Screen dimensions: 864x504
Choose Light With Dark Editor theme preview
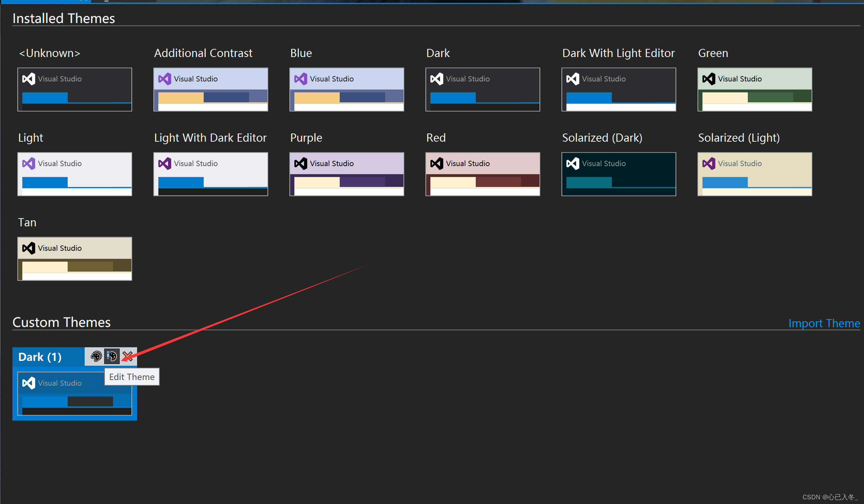click(210, 174)
